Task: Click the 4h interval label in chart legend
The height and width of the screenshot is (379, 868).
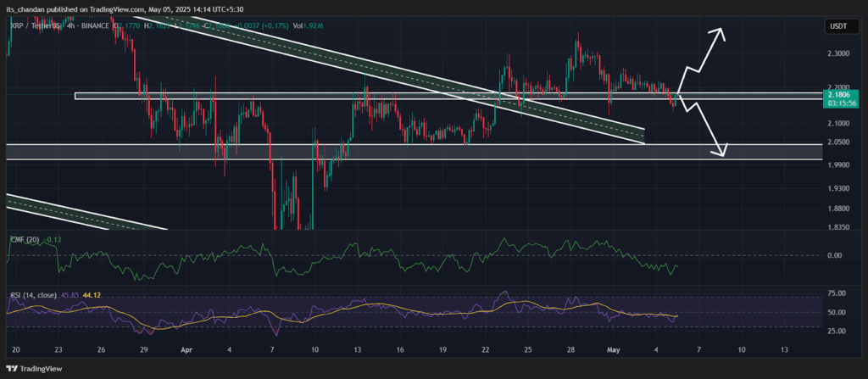Action: [72, 26]
